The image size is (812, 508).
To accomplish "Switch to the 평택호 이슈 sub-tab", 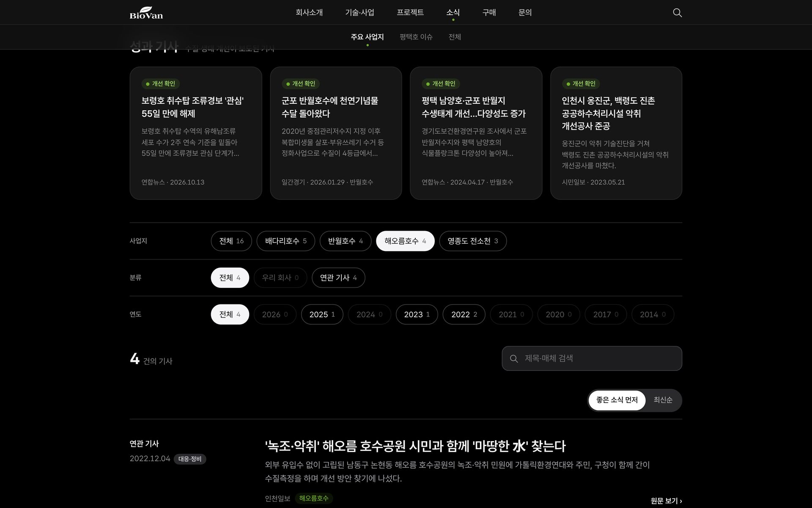I will [x=416, y=37].
